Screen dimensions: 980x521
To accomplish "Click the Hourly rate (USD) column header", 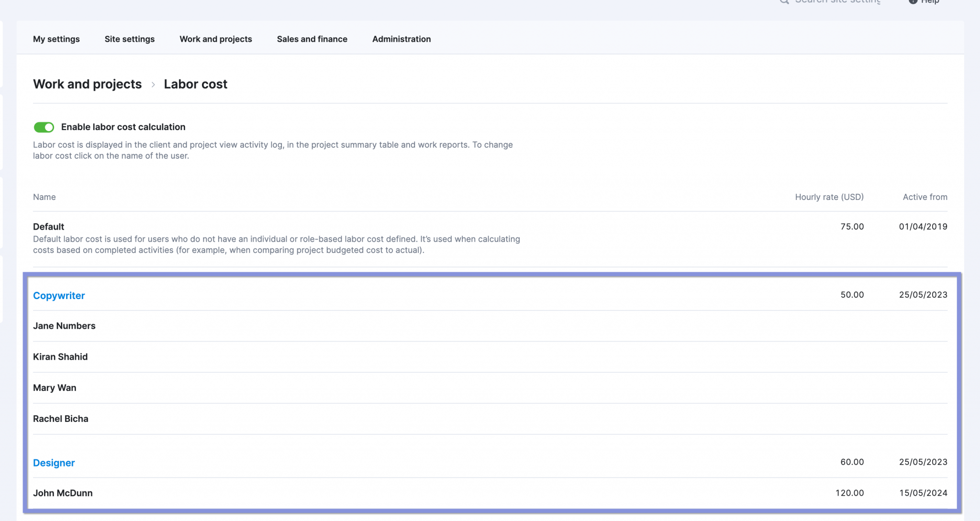I will pos(829,197).
